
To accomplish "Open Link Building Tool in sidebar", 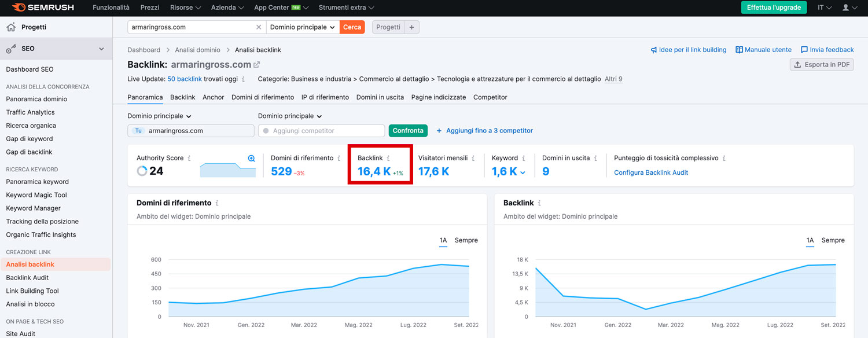I will click(32, 291).
